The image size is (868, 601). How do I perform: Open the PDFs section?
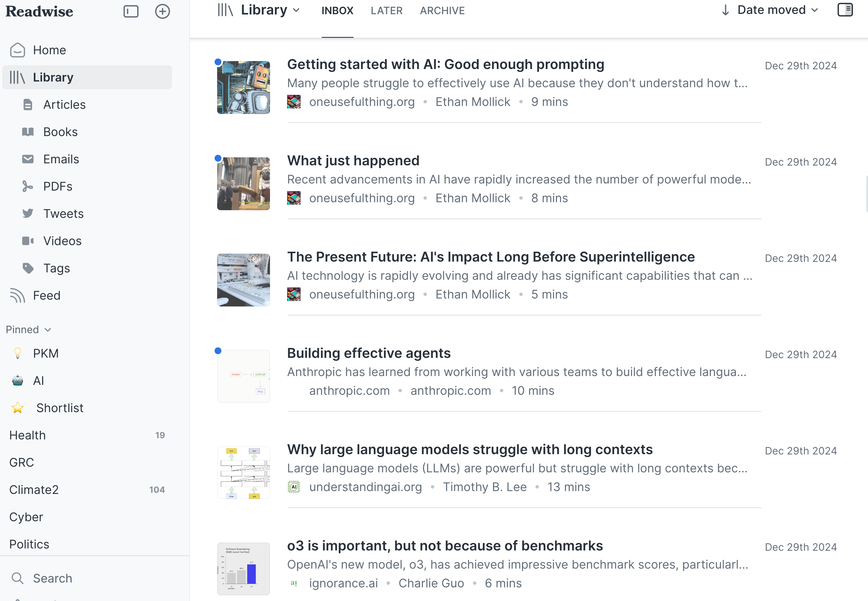click(58, 186)
